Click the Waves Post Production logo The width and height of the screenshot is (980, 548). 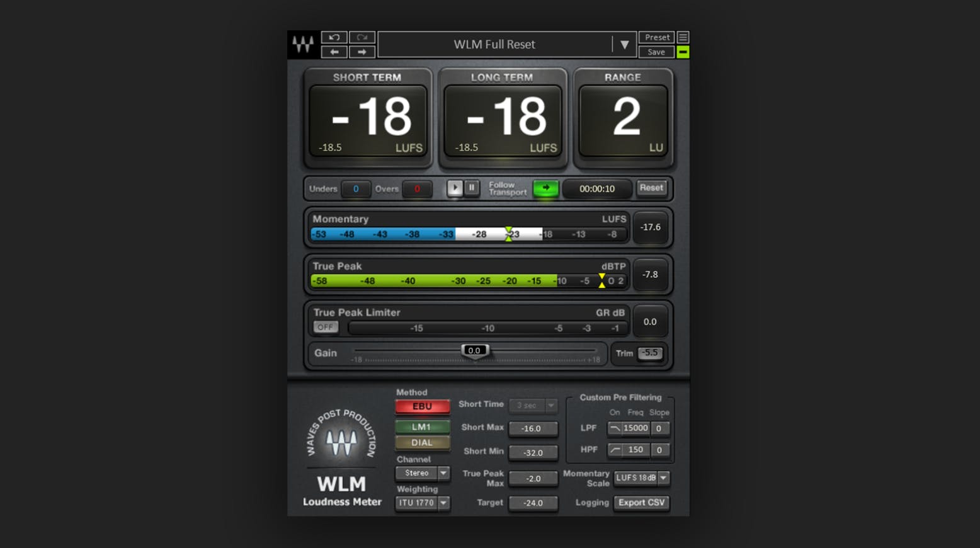341,435
